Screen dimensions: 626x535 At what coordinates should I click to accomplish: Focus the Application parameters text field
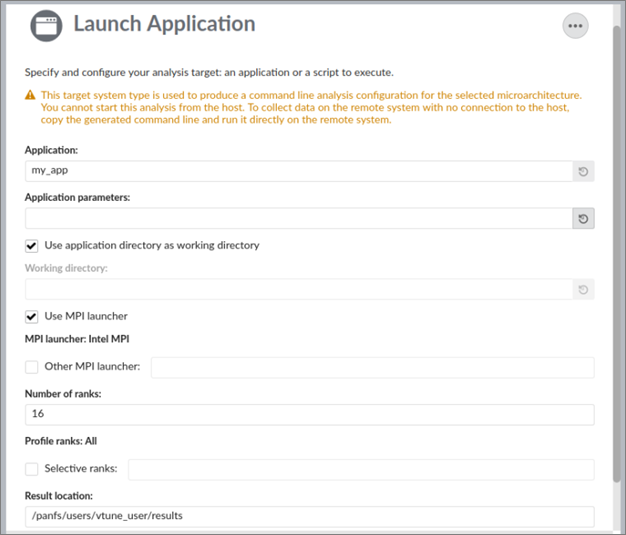click(x=297, y=218)
